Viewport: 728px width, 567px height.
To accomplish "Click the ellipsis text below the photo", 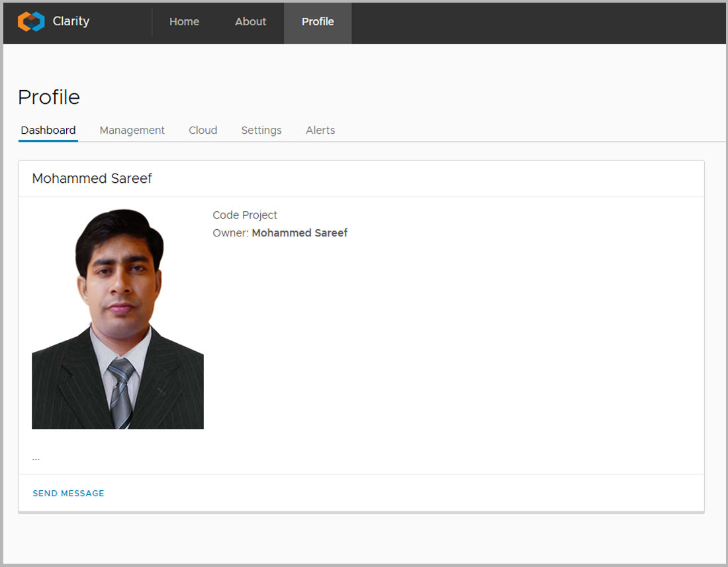I will (x=36, y=457).
